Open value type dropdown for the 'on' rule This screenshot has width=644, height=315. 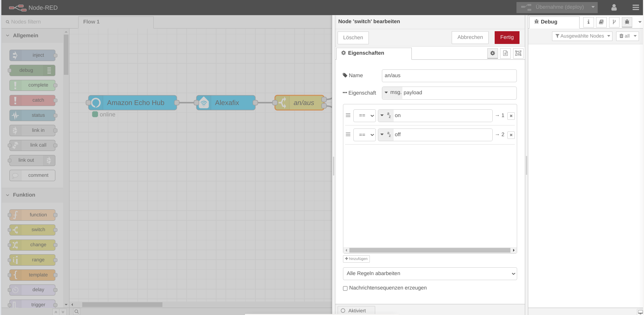[386, 116]
